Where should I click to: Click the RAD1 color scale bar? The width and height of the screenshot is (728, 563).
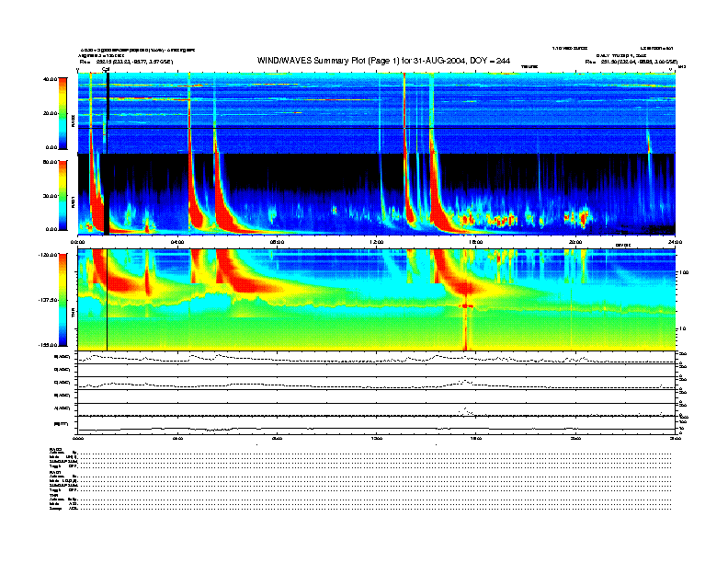(x=62, y=195)
